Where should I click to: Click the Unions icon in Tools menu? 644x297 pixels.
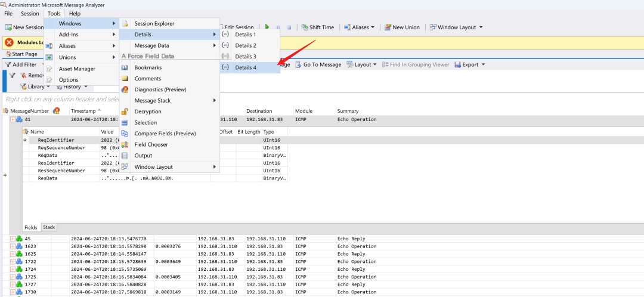point(49,57)
